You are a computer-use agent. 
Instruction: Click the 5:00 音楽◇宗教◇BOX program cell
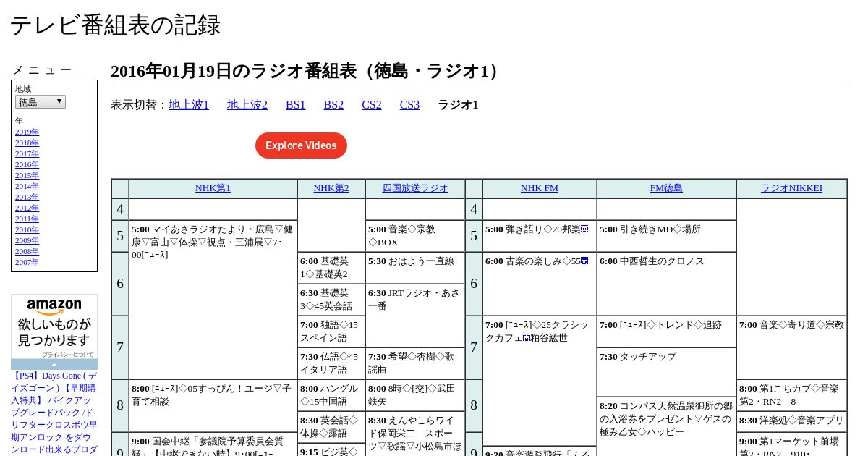coord(415,236)
